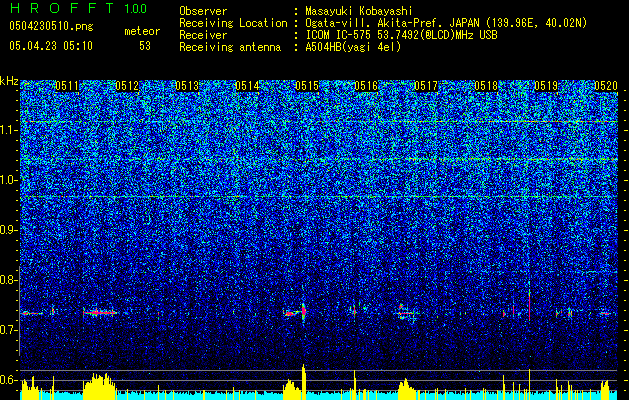
Task: Click the receiver ICOM IC-575 frequency text
Action: tap(401, 35)
